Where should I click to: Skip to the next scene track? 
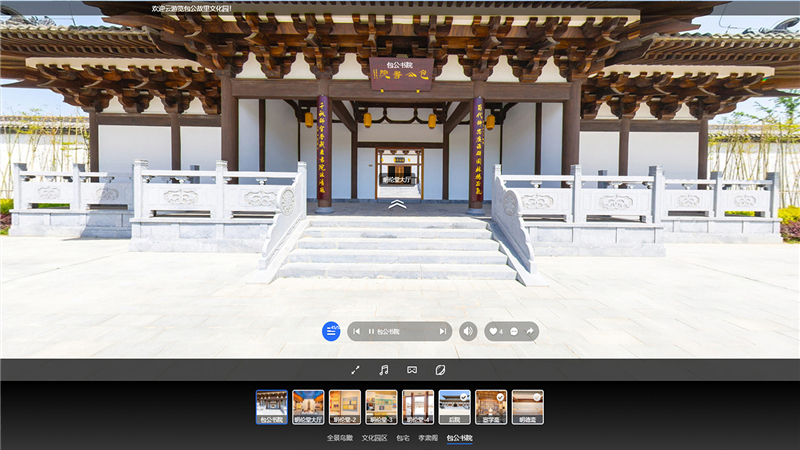point(442,331)
